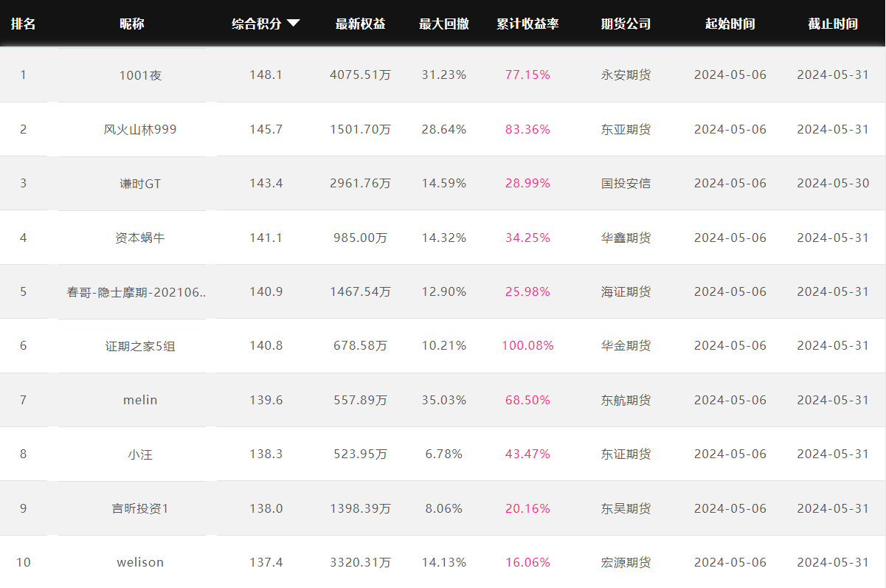Image resolution: width=886 pixels, height=588 pixels.
Task: Open trader nickname 证期之家5组
Action: click(140, 345)
